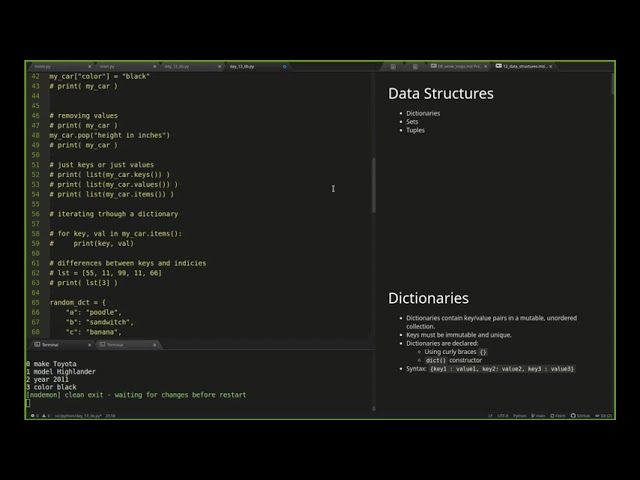640x480 pixels.
Task: Click the preview pane vertical scrollbar thumb
Action: click(613, 84)
